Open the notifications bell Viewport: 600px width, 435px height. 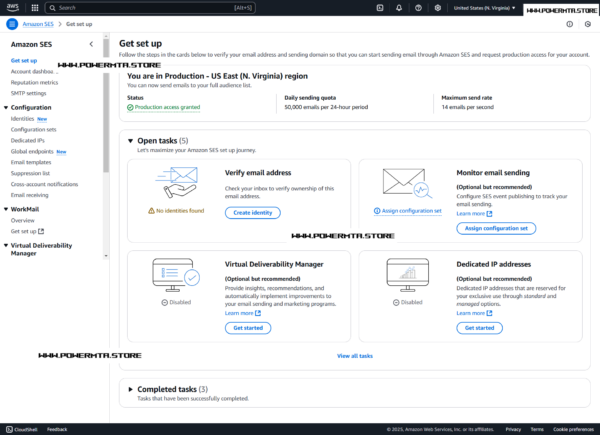399,8
